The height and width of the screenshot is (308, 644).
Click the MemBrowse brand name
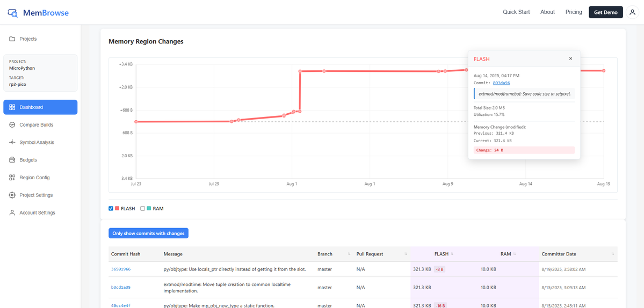46,13
